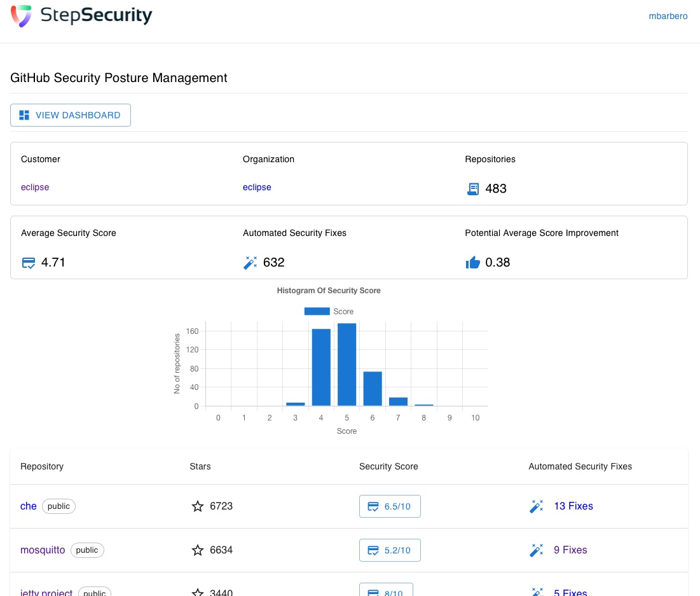Click the fix wand icon for jetty.project row
The width and height of the screenshot is (700, 596).
click(x=537, y=593)
